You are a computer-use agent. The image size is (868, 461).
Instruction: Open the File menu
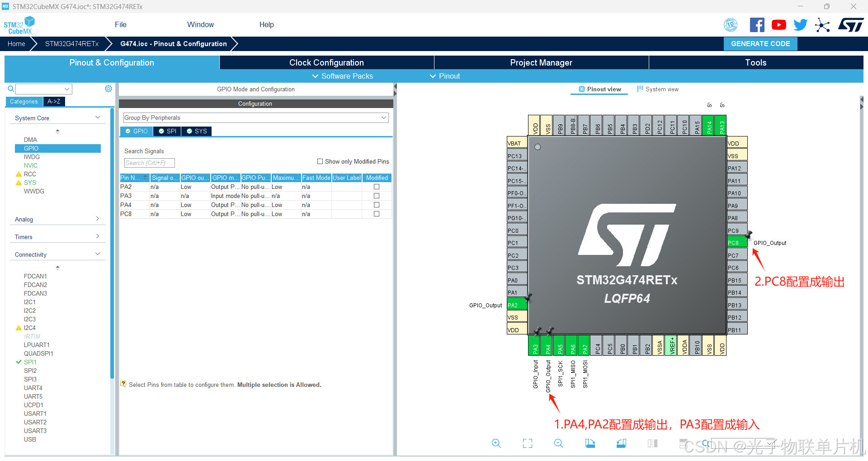point(121,24)
